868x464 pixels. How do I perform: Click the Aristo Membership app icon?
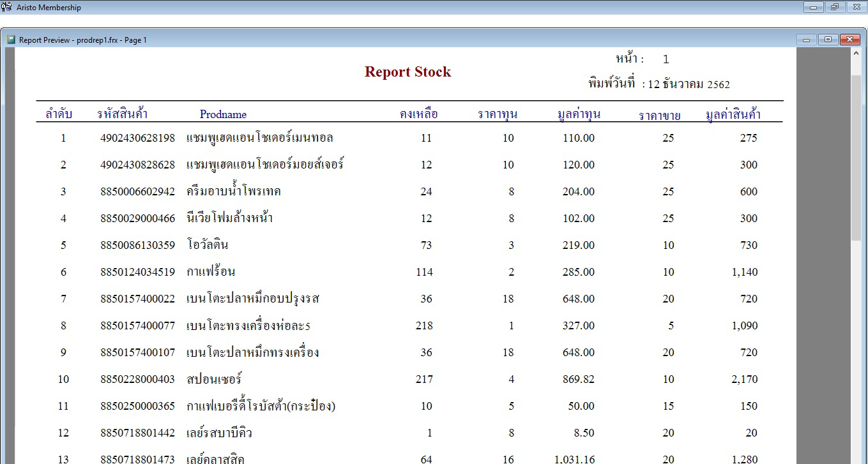(x=7, y=7)
